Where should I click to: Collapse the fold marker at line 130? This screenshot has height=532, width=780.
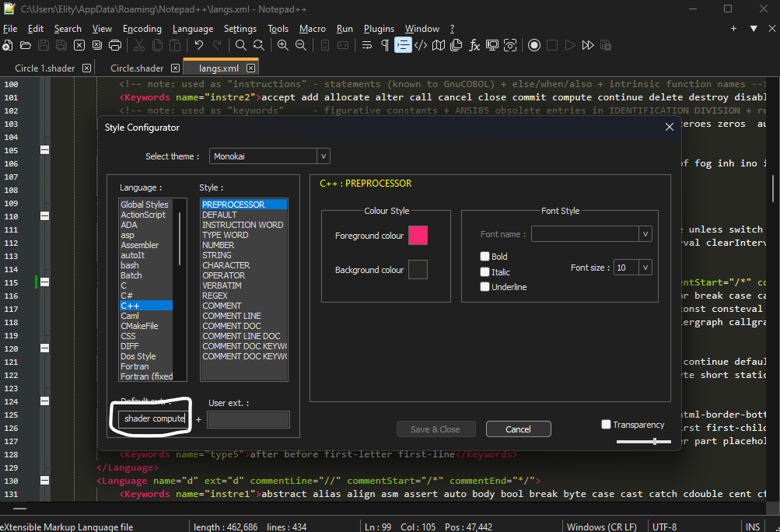tap(45, 481)
